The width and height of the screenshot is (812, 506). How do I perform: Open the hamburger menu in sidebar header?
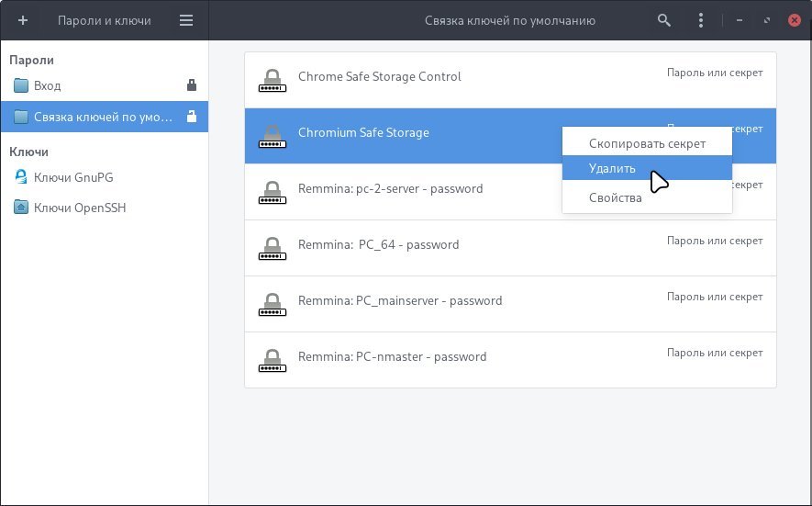tap(186, 20)
